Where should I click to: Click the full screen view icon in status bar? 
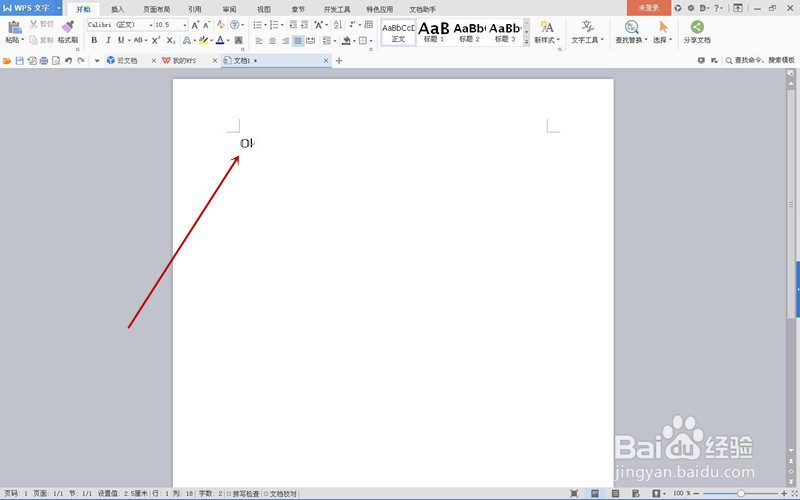pos(574,493)
